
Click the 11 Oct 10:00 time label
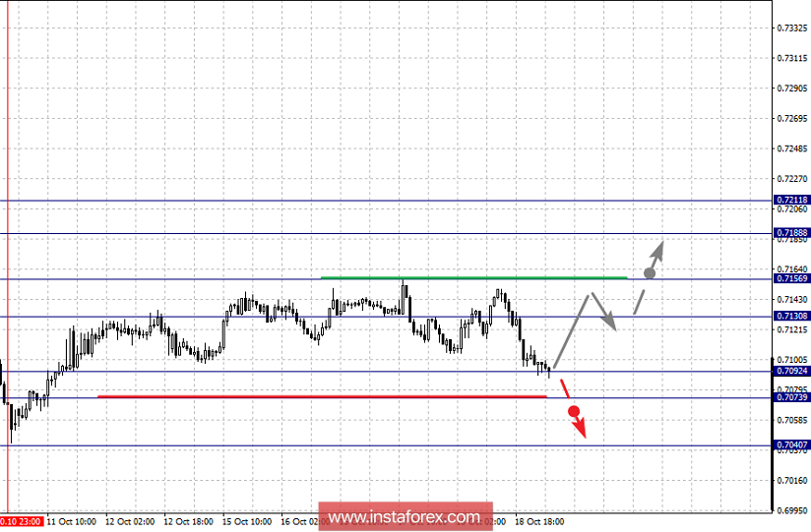pyautogui.click(x=72, y=521)
